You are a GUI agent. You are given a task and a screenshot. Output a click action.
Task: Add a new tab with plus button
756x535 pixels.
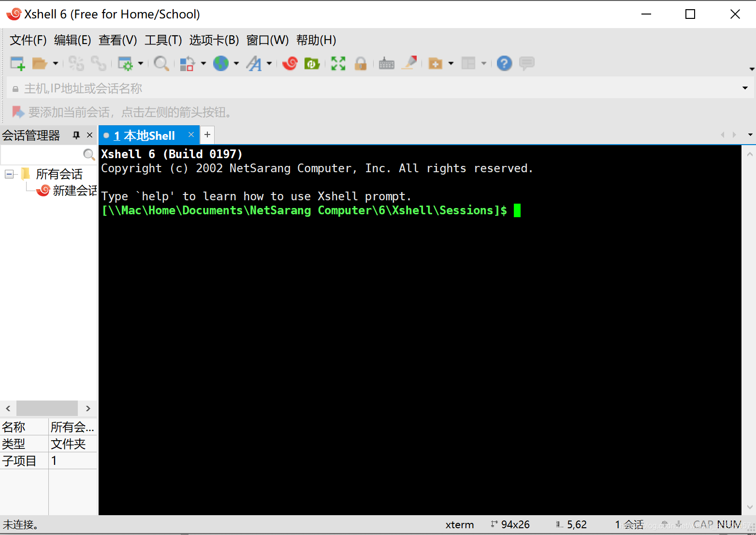pyautogui.click(x=207, y=134)
